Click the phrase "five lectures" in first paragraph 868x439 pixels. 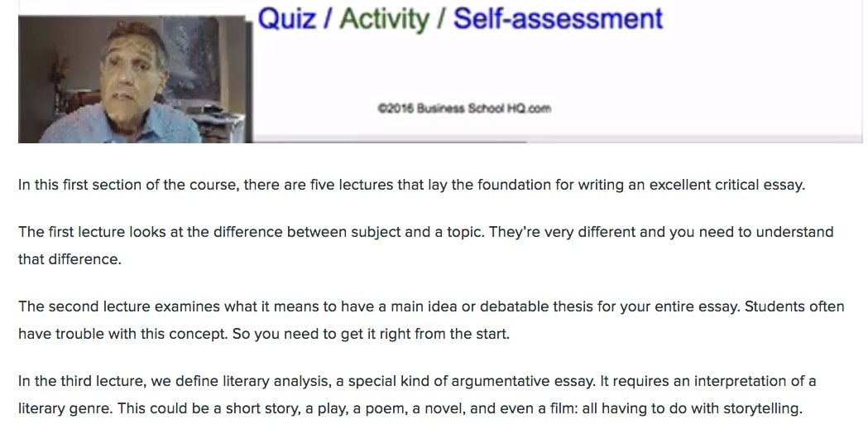[x=352, y=185]
